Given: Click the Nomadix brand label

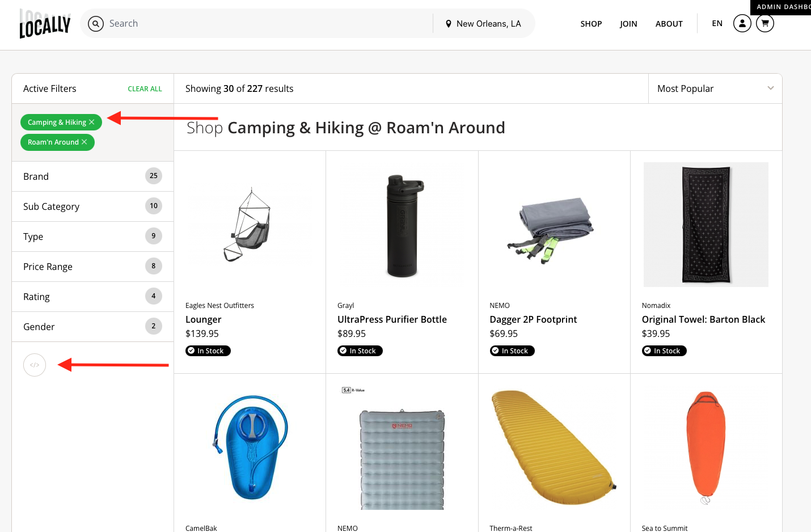Looking at the screenshot, I should click(656, 305).
